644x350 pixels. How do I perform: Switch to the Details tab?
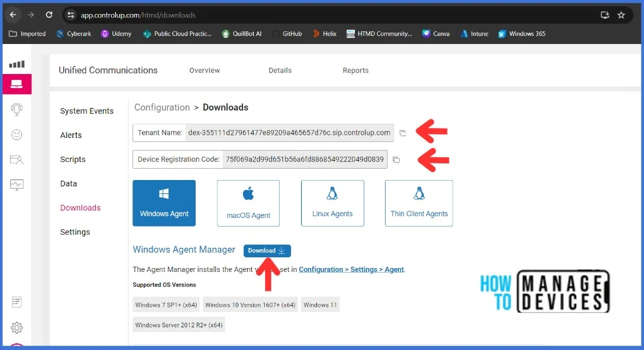[x=280, y=70]
